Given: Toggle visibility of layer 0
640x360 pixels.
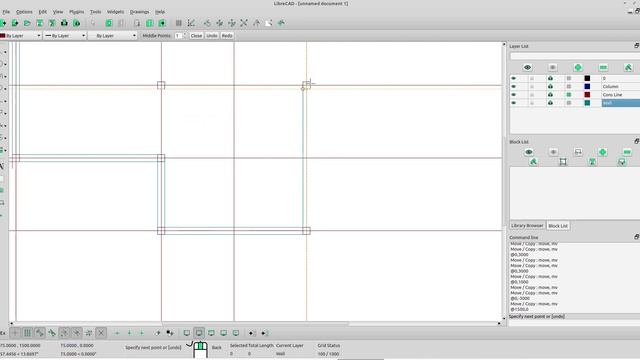Looking at the screenshot, I should pos(513,78).
